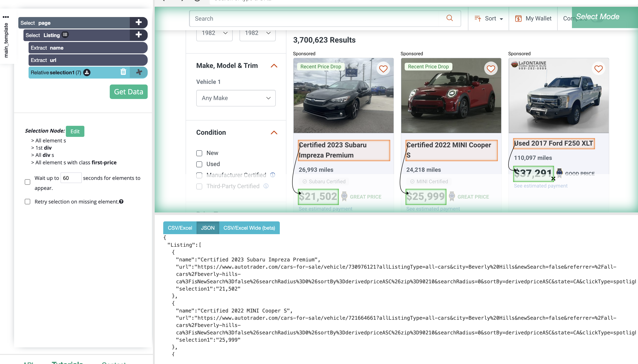Open help icon for Retry selection
The image size is (638, 364).
coord(121,202)
